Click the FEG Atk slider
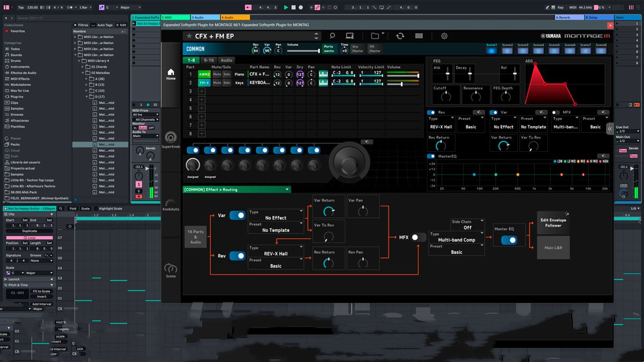The image size is (644, 362). pyautogui.click(x=447, y=73)
